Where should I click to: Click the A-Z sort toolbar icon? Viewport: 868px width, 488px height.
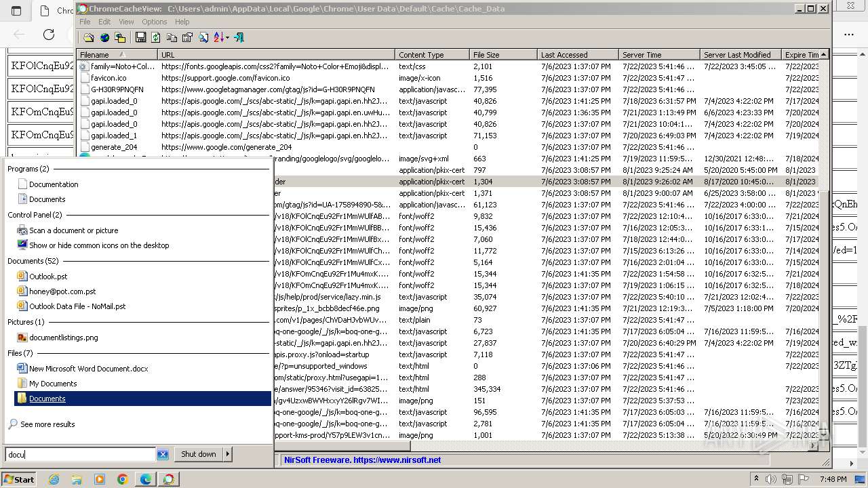click(x=218, y=37)
